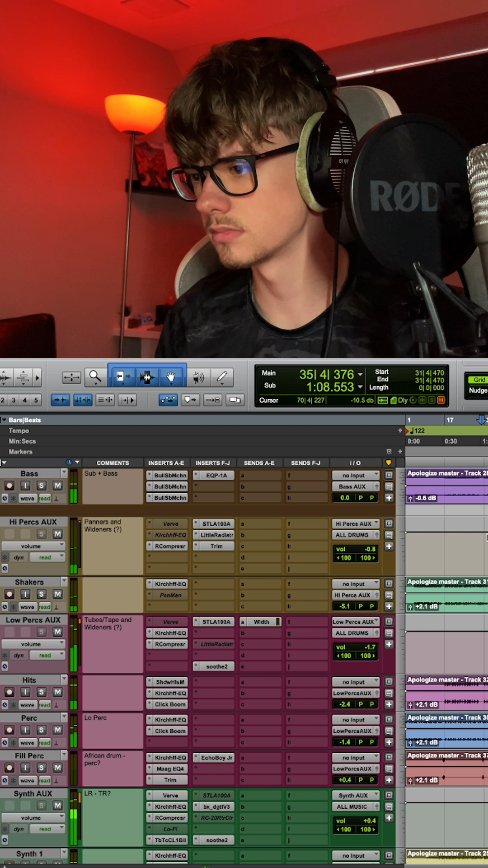Expand Low Percs AUX automation read dropdown
Image resolution: width=488 pixels, height=868 pixels.
click(x=47, y=655)
